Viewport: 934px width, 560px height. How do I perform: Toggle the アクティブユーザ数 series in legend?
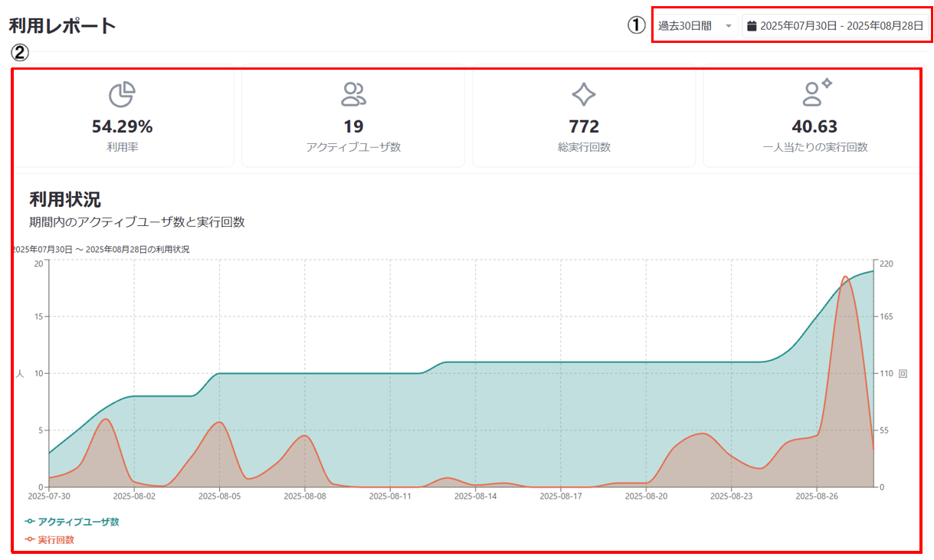click(x=78, y=522)
